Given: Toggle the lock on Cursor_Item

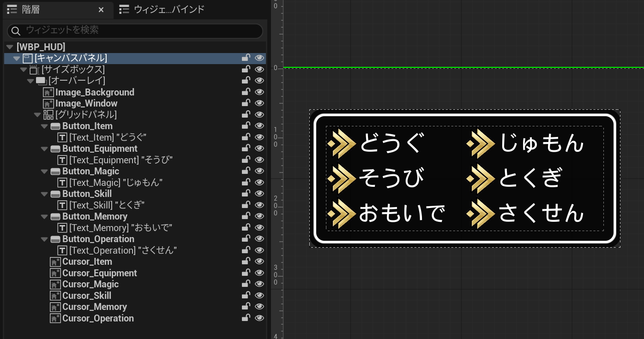Looking at the screenshot, I should tap(246, 262).
